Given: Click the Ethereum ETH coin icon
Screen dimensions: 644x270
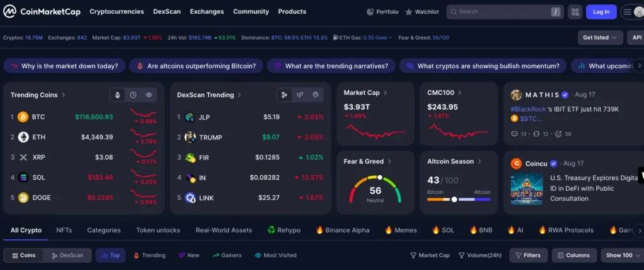Looking at the screenshot, I should pos(23,137).
